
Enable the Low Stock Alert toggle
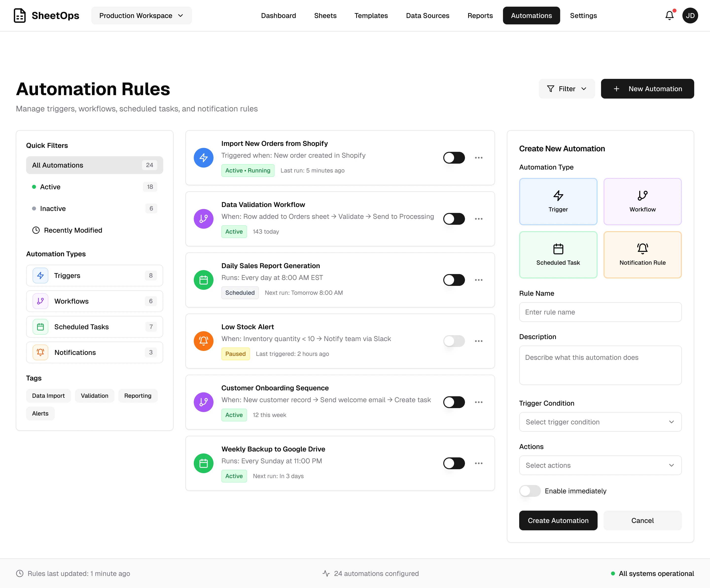(x=454, y=341)
